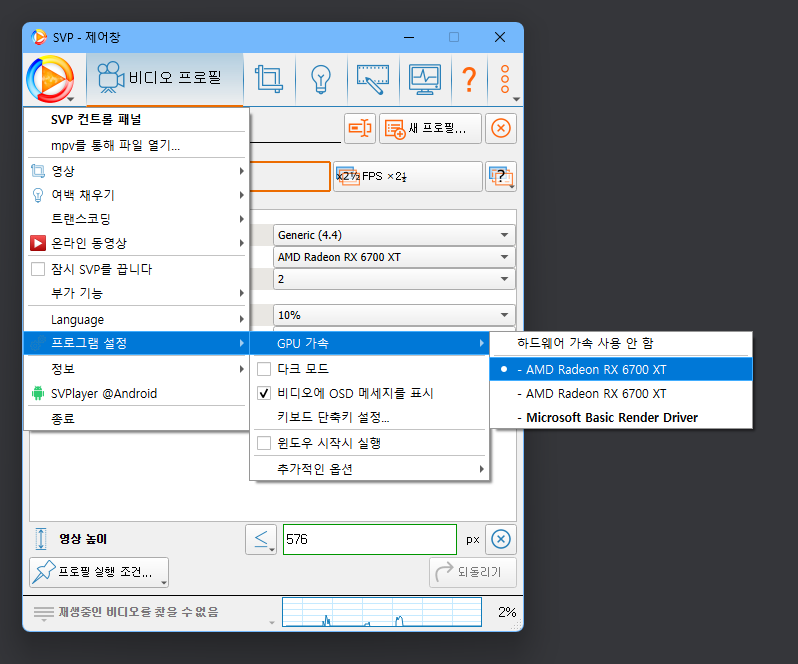Delete profile with the orange X button
The width and height of the screenshot is (798, 664).
[x=501, y=128]
